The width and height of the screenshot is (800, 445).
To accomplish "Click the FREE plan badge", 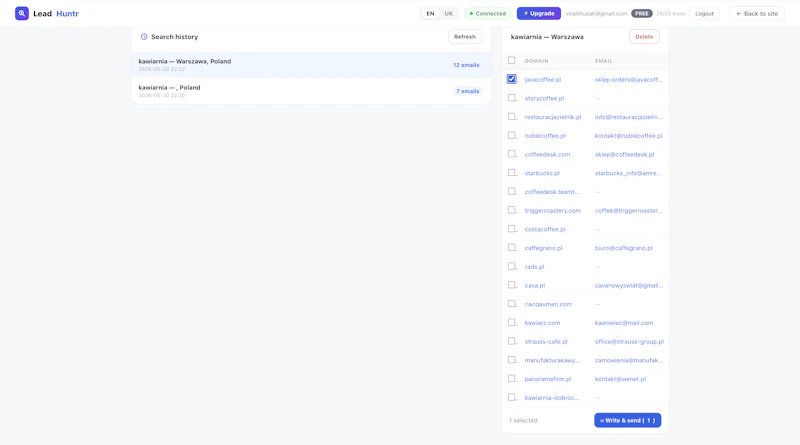I will [642, 14].
